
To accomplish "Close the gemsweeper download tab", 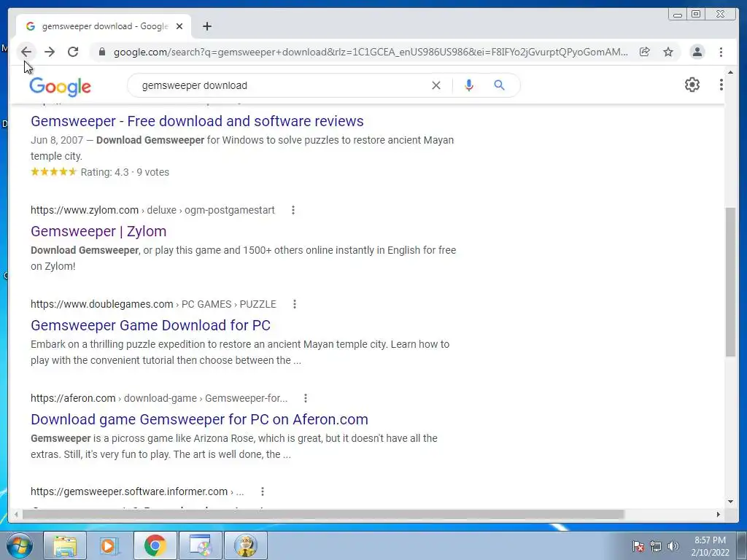I will click(179, 26).
